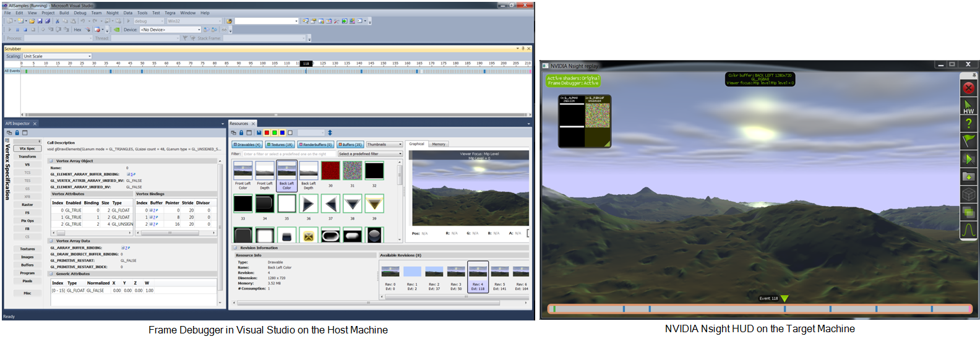Select the Transform pipeline stage
980x339 pixels.
click(27, 157)
